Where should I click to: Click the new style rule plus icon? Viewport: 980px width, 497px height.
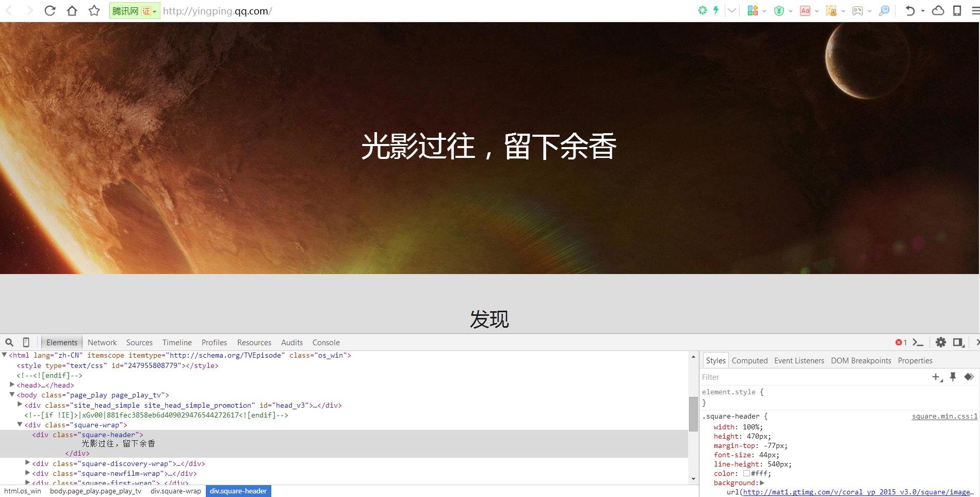coord(937,377)
